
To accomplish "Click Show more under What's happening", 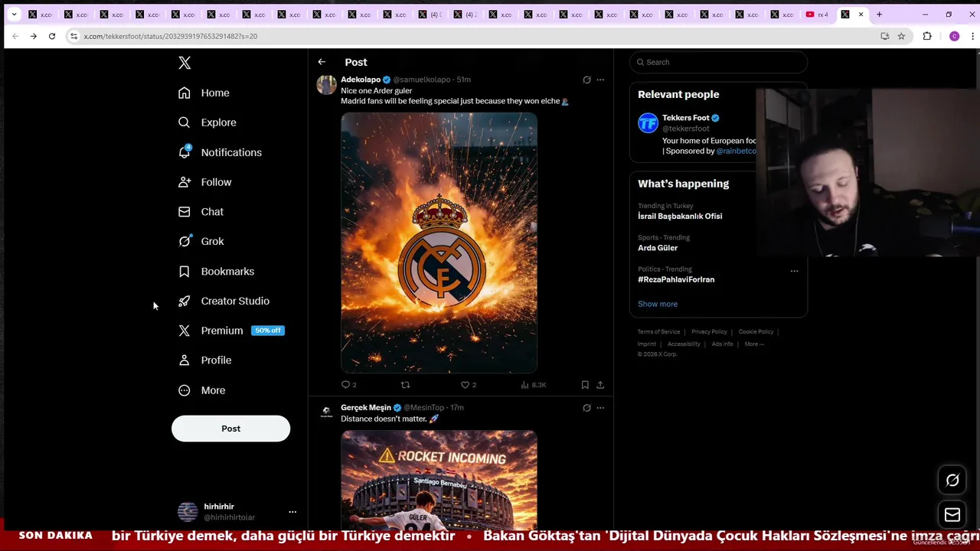I will (658, 304).
